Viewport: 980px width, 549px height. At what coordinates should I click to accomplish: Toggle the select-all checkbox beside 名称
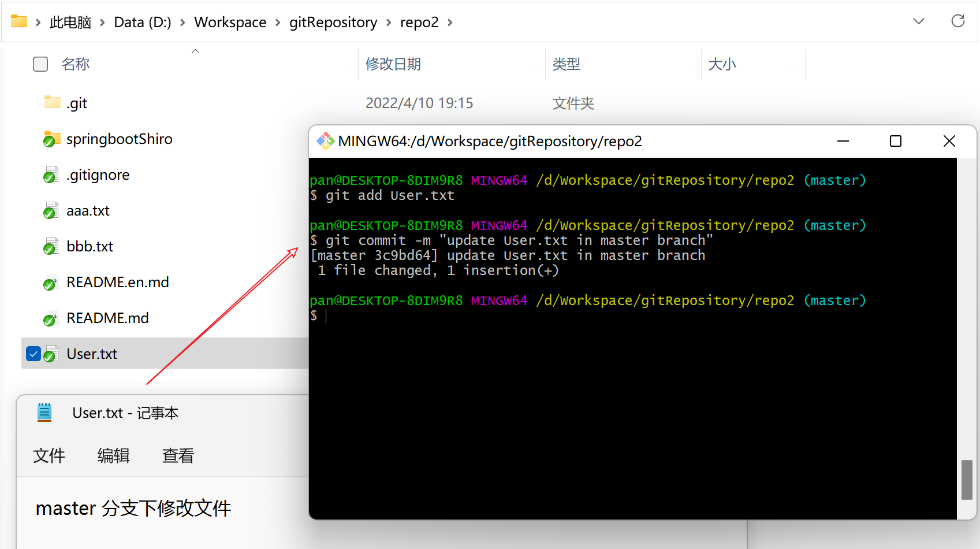coord(40,64)
